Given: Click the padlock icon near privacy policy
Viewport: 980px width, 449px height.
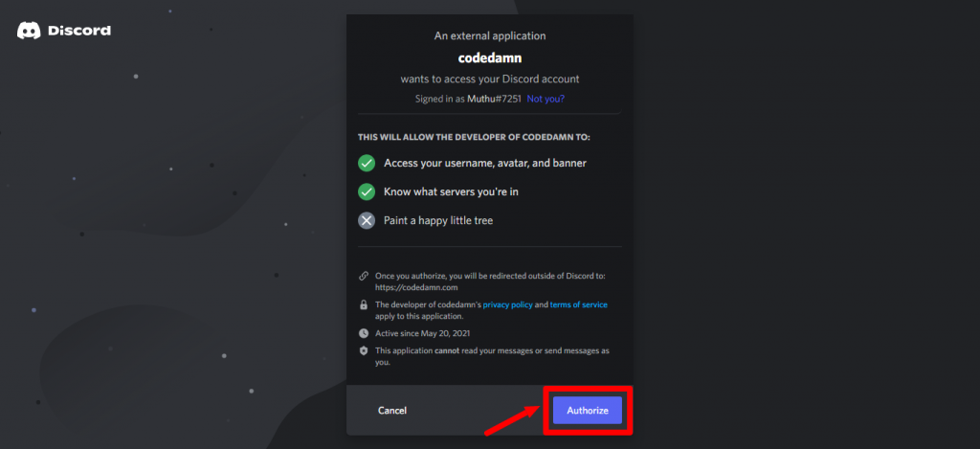Looking at the screenshot, I should [x=364, y=305].
